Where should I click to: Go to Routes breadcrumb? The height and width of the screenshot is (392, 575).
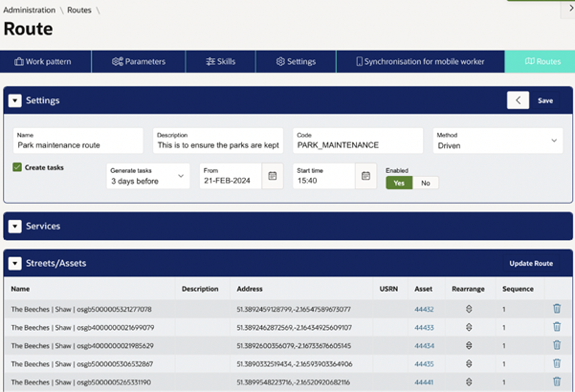[x=79, y=11]
